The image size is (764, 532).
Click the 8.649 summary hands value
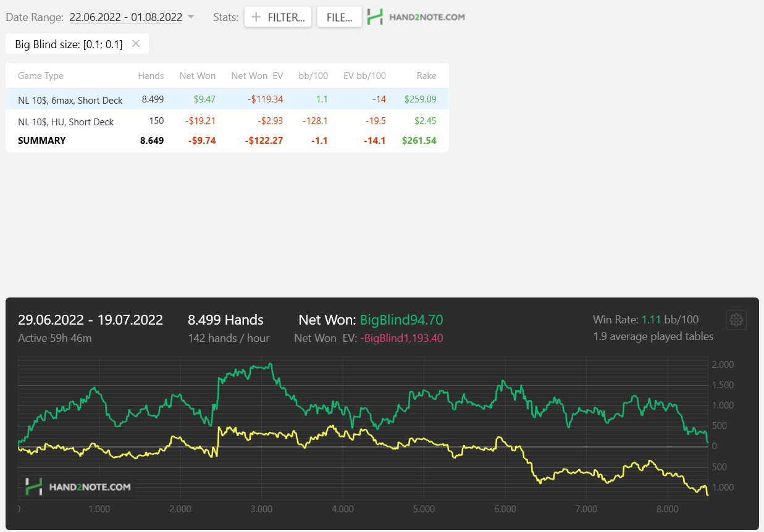tap(152, 140)
